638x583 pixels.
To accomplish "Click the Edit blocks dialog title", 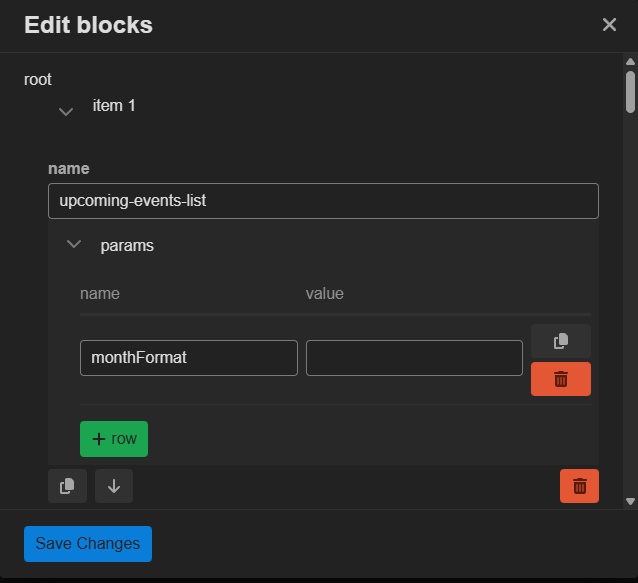I will (88, 25).
